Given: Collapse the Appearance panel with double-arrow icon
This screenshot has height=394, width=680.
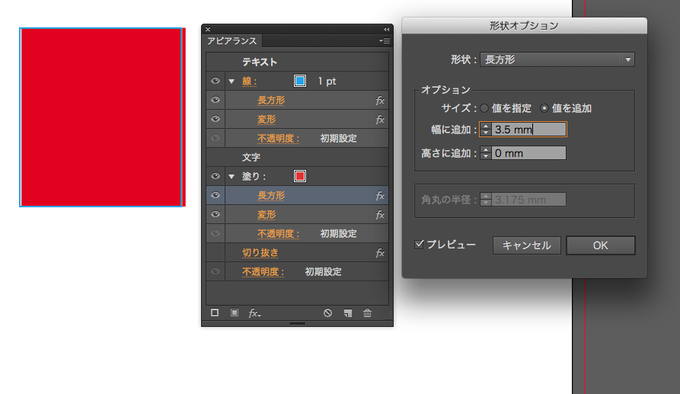Looking at the screenshot, I should (386, 29).
